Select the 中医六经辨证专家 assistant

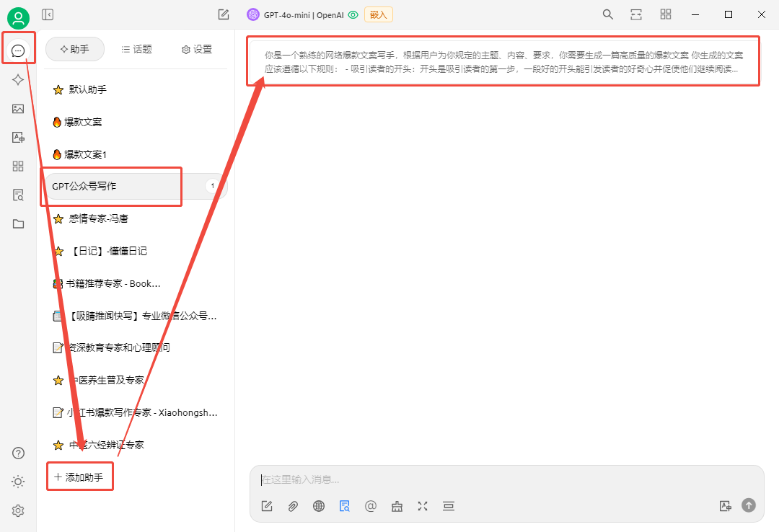135,445
